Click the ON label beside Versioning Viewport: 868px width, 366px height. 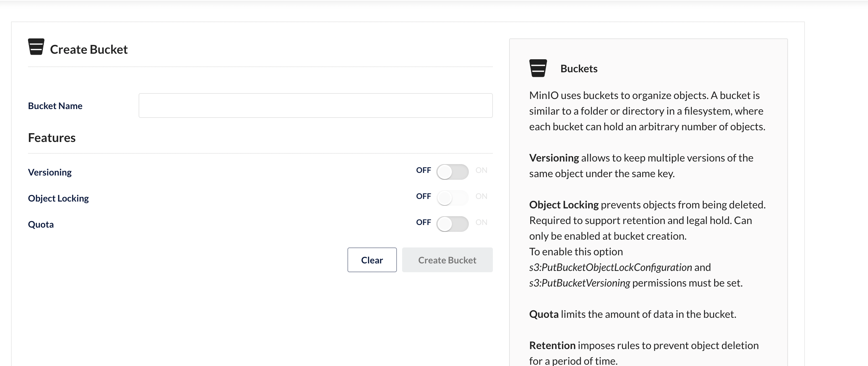click(481, 170)
